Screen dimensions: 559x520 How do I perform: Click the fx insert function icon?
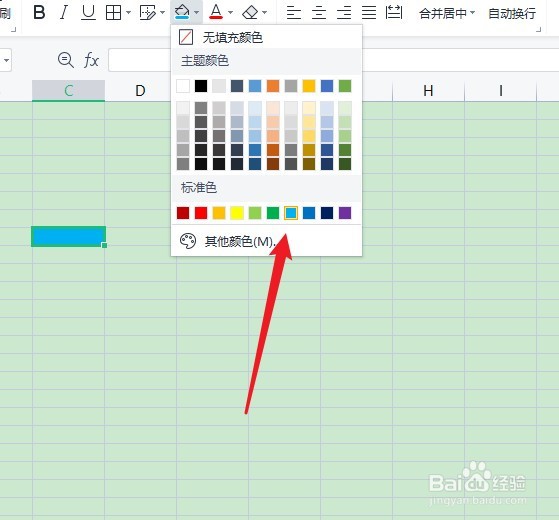tap(91, 60)
